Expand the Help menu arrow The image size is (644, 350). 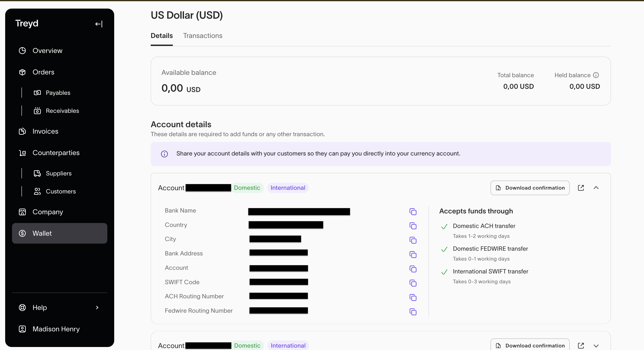tap(97, 308)
